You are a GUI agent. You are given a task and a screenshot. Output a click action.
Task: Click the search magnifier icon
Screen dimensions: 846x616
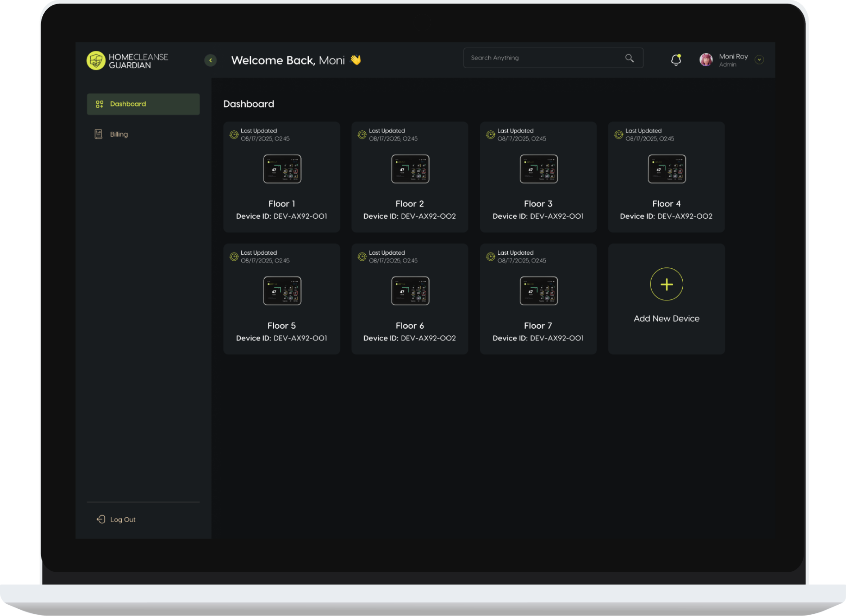629,58
